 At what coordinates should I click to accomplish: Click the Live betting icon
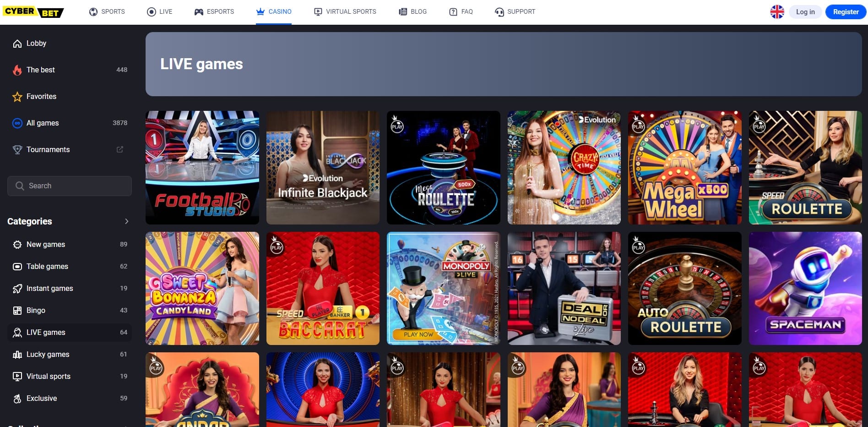tap(152, 12)
